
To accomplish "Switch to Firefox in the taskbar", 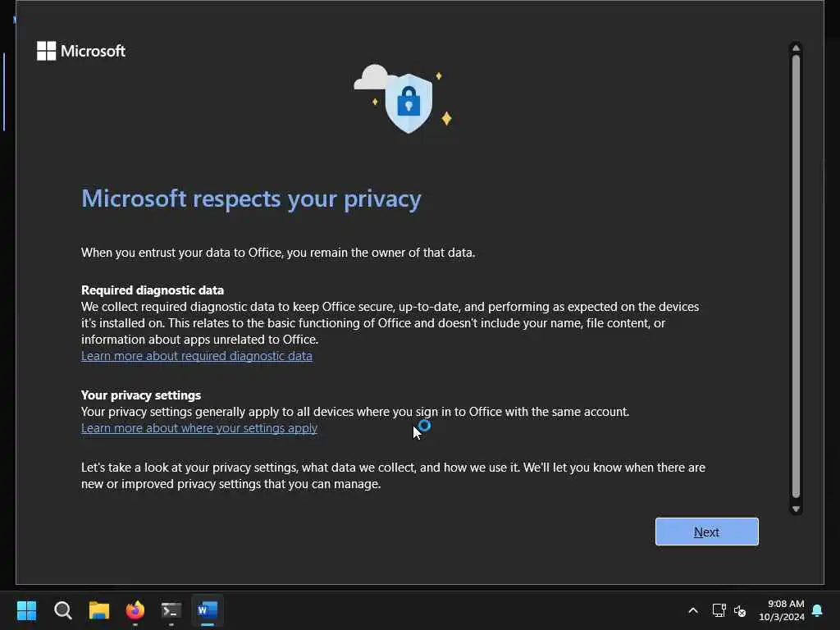I will click(x=135, y=610).
